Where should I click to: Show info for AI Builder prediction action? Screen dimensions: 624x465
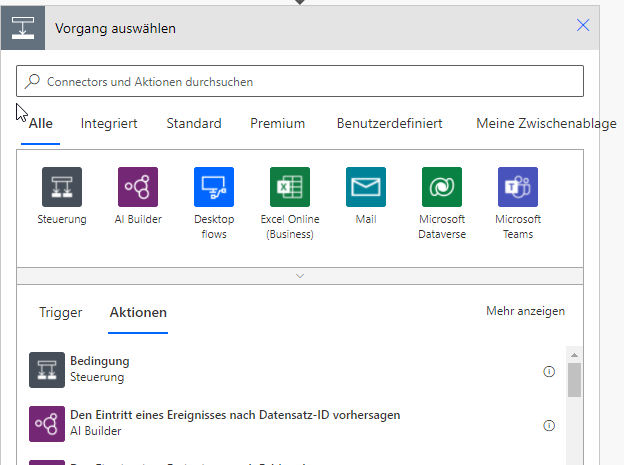click(x=549, y=425)
